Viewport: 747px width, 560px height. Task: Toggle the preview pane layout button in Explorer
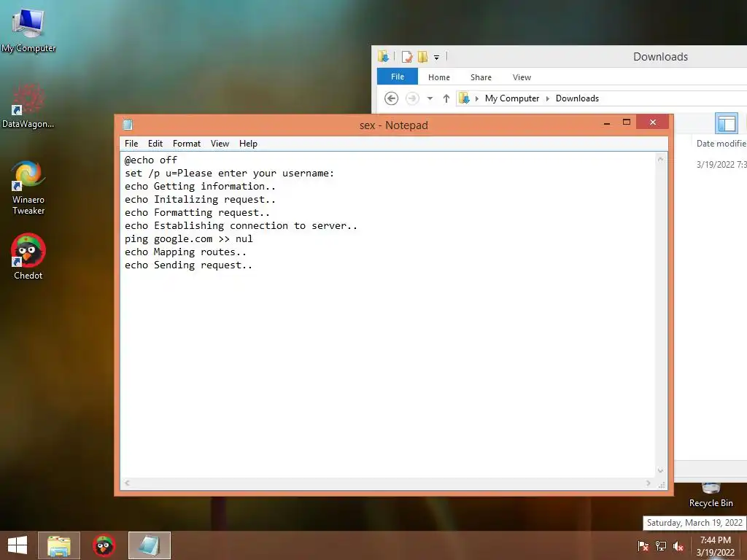727,124
